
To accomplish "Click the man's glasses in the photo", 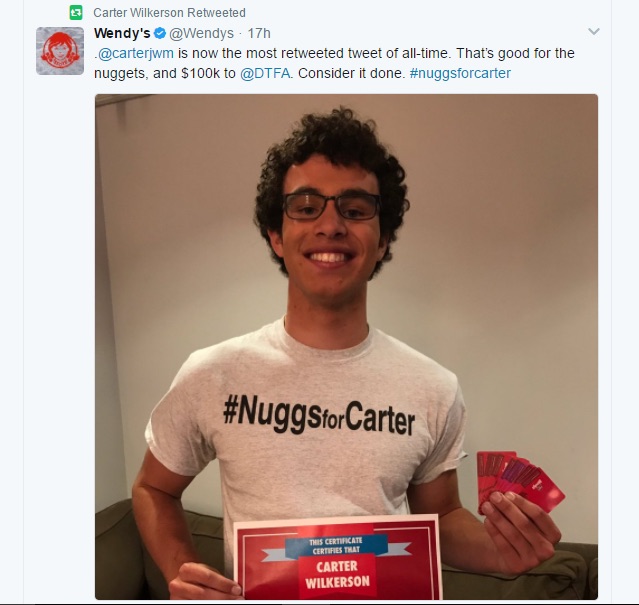I will point(331,207).
